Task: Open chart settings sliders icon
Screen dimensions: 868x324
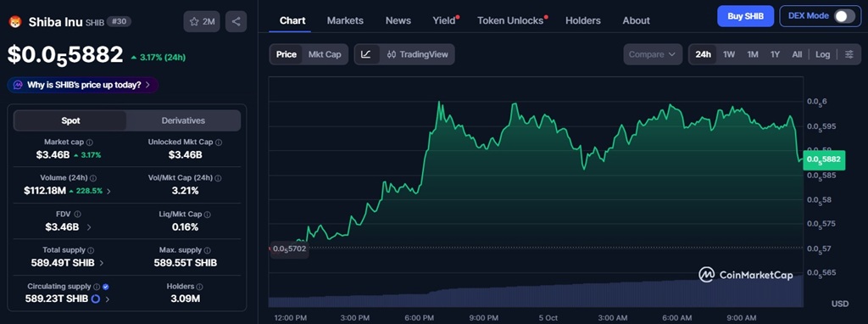Action: coord(849,54)
